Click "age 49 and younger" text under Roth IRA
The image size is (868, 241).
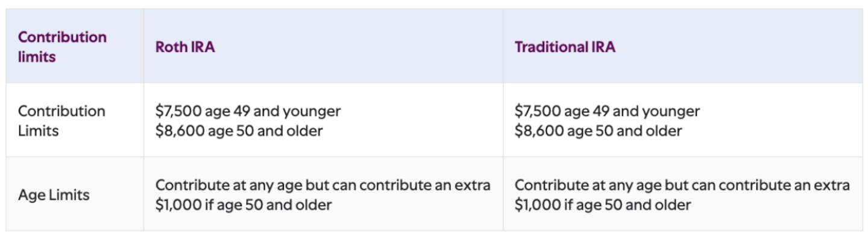[x=273, y=112]
